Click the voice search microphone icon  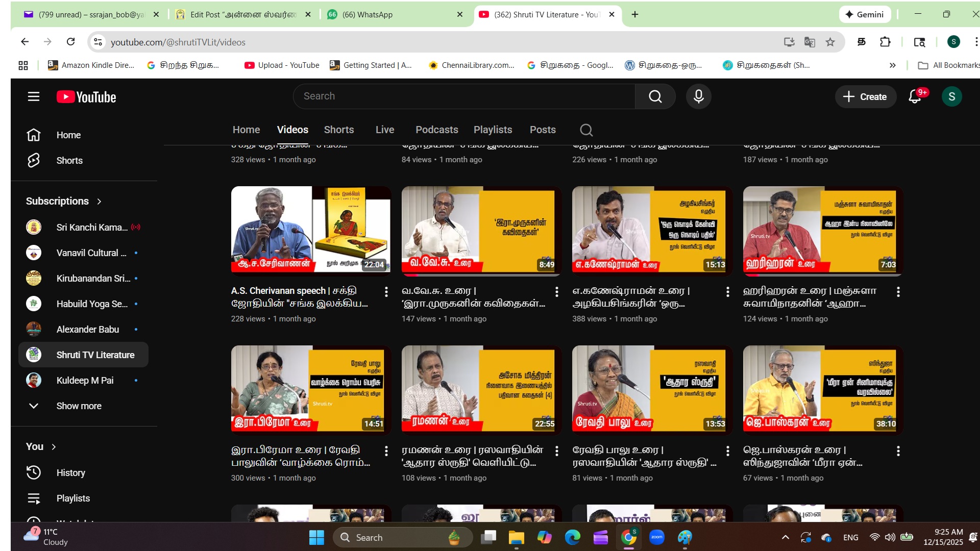tap(698, 96)
